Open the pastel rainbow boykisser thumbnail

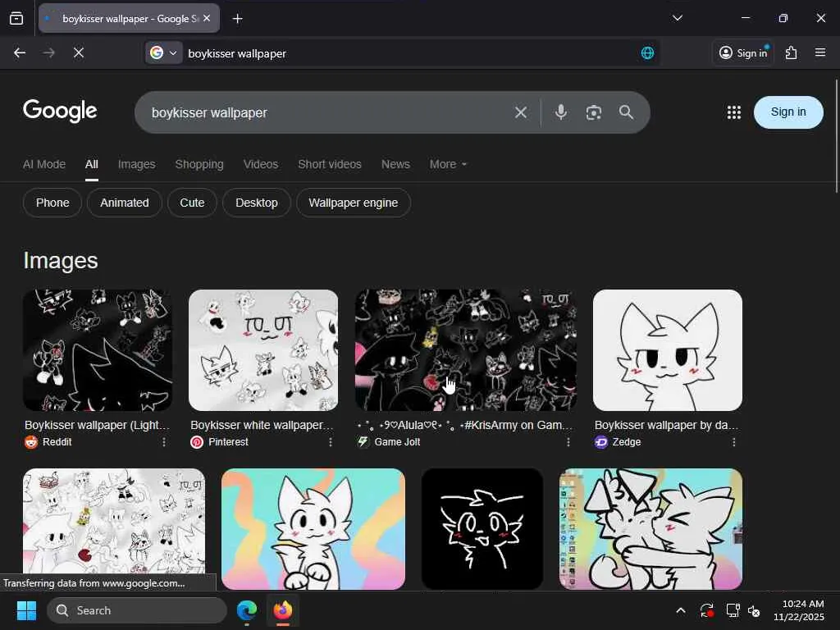pos(313,529)
